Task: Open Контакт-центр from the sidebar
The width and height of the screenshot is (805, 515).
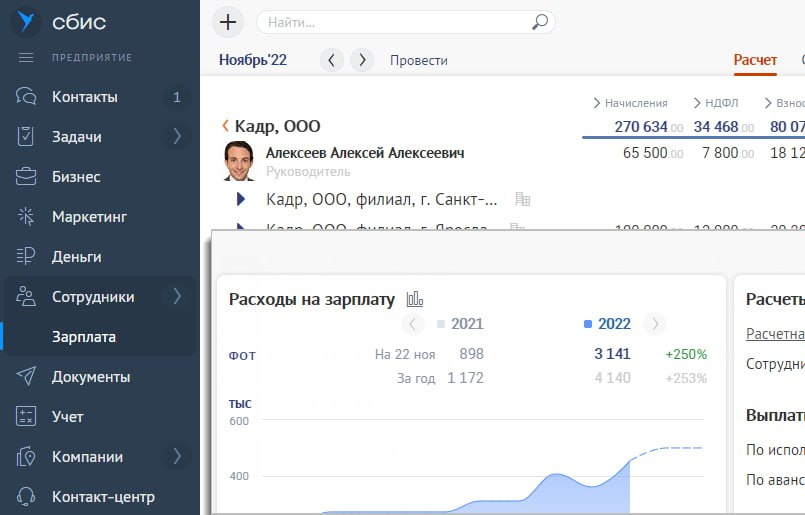Action: tap(103, 497)
